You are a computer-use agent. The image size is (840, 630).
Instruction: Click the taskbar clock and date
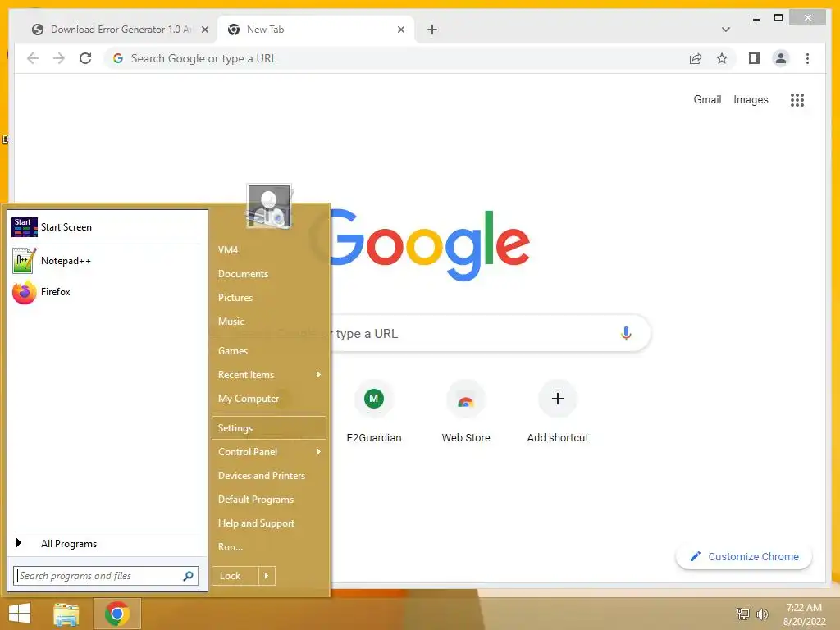[804, 614]
